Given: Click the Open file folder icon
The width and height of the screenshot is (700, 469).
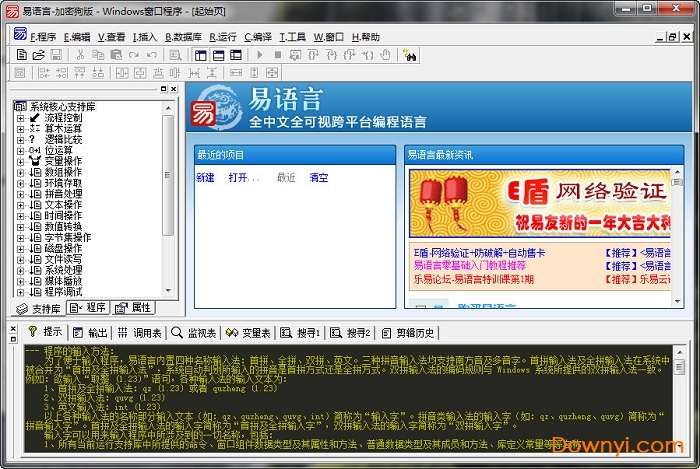Looking at the screenshot, I should [x=38, y=54].
